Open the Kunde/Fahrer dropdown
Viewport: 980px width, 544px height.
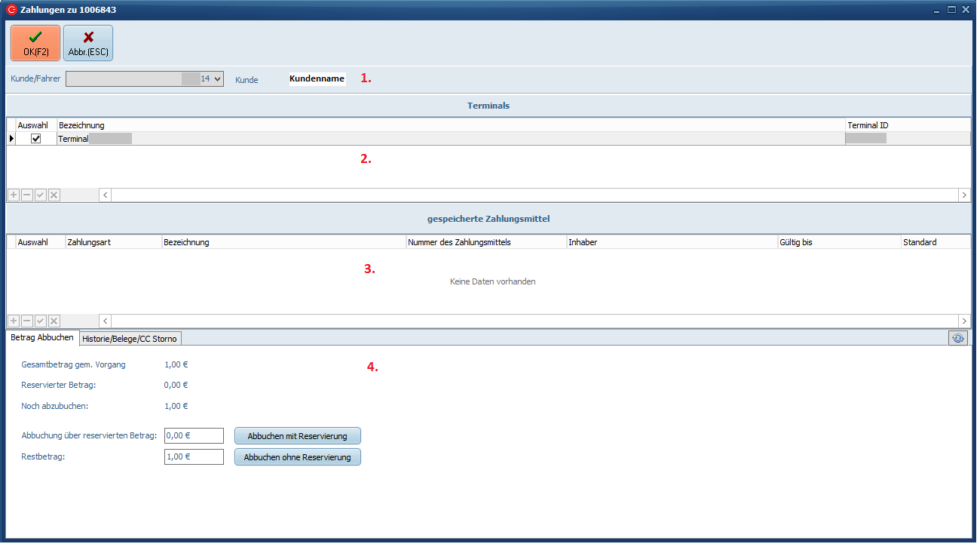tap(217, 78)
